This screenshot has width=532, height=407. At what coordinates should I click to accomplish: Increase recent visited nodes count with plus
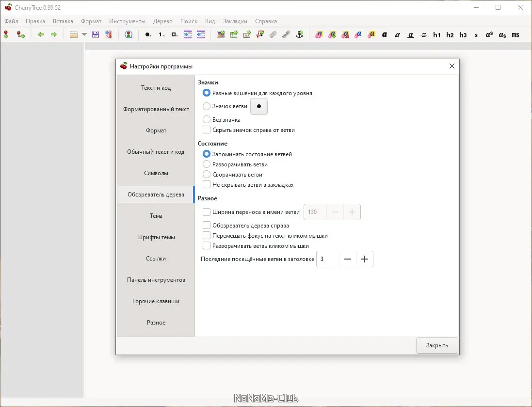[x=364, y=259]
